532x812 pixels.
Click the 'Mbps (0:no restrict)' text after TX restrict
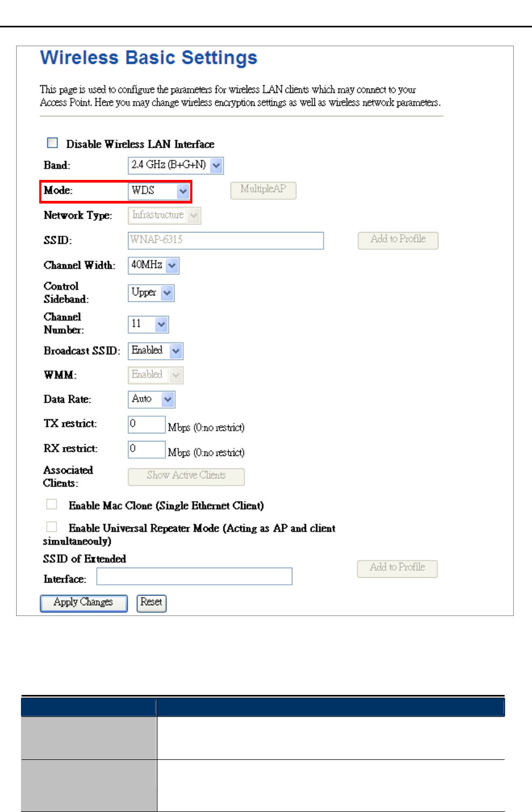tap(206, 427)
